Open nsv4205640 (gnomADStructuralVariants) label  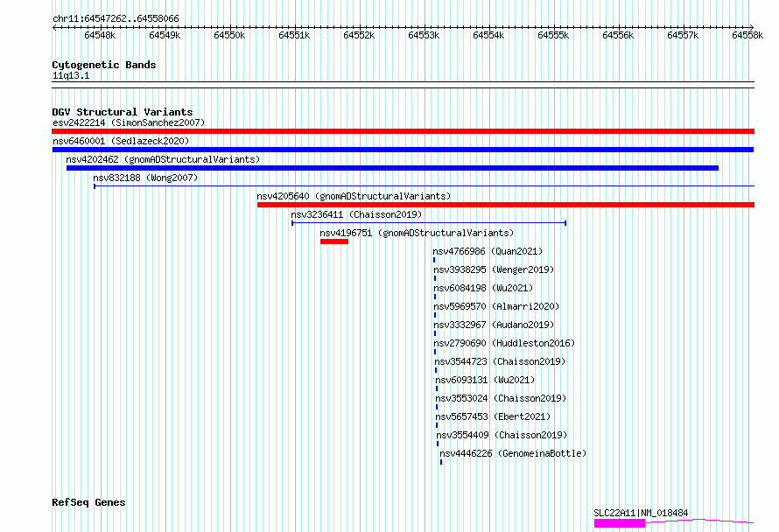click(x=354, y=196)
